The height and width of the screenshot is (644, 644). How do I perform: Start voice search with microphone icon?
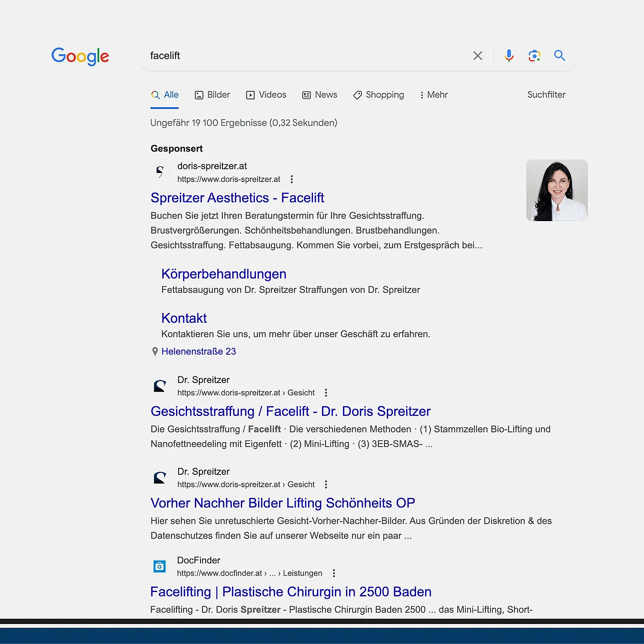tap(509, 55)
